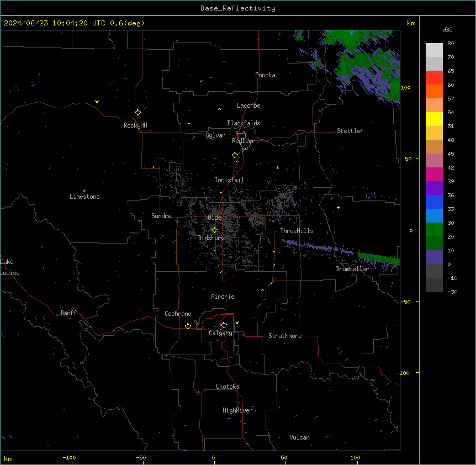Click the RedDeer label
Image resolution: width=476 pixels, height=465 pixels.
(243, 141)
